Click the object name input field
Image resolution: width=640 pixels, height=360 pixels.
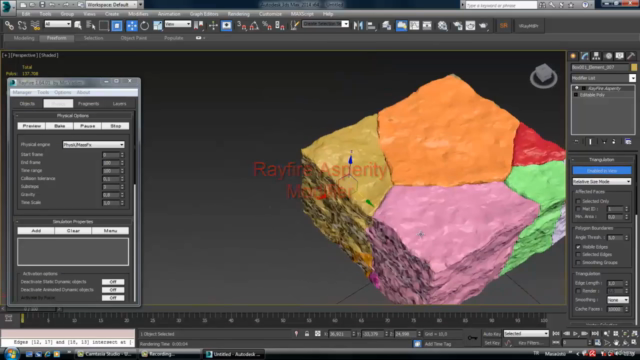point(600,67)
